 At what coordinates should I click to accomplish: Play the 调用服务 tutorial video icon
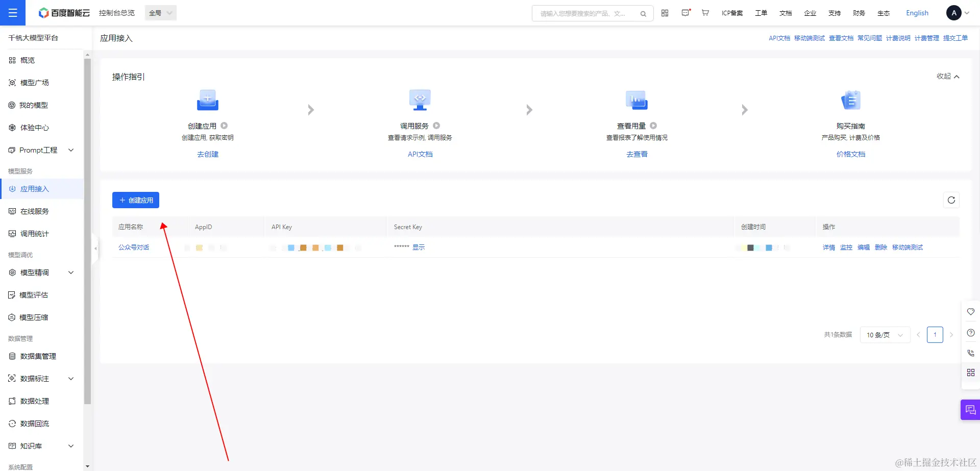pos(436,126)
